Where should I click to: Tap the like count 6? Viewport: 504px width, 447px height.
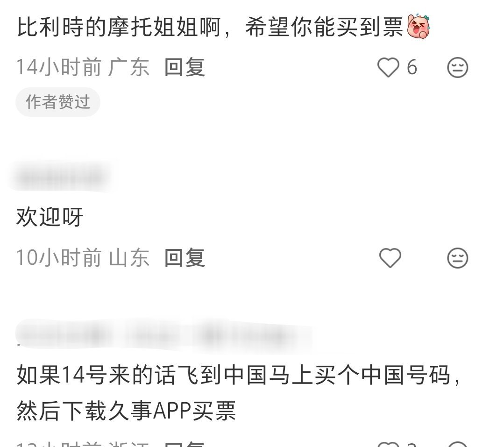(412, 67)
